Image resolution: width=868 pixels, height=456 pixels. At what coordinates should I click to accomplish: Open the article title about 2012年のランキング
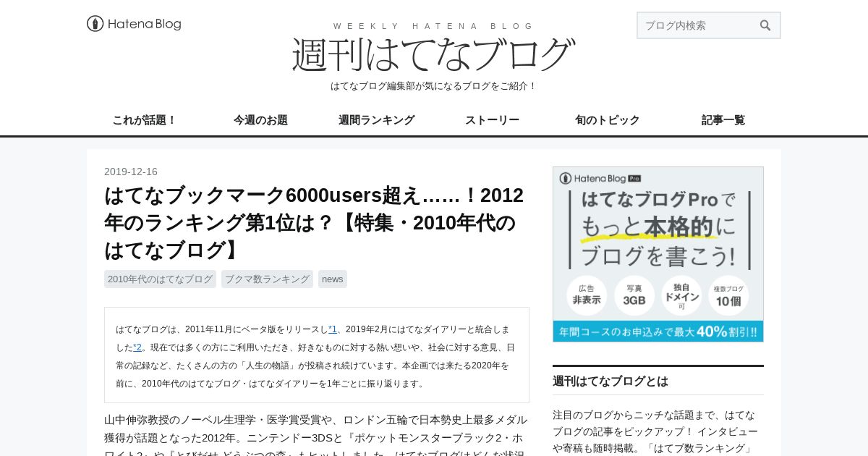pos(315,223)
